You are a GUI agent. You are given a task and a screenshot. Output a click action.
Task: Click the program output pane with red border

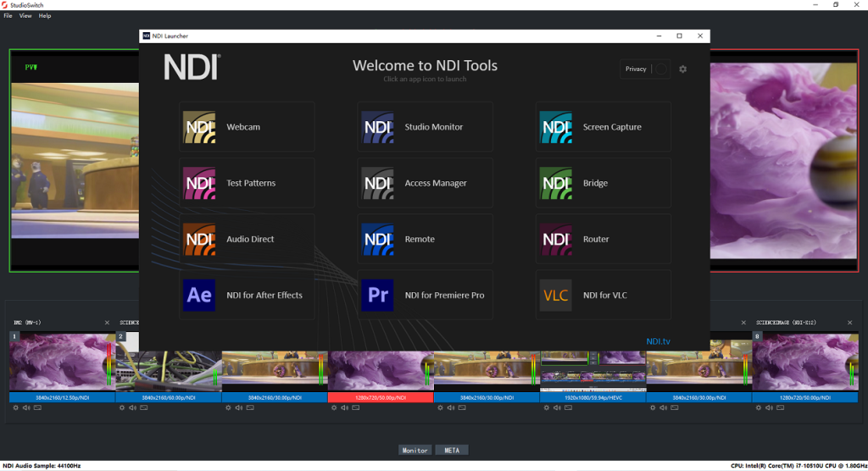pyautogui.click(x=784, y=160)
